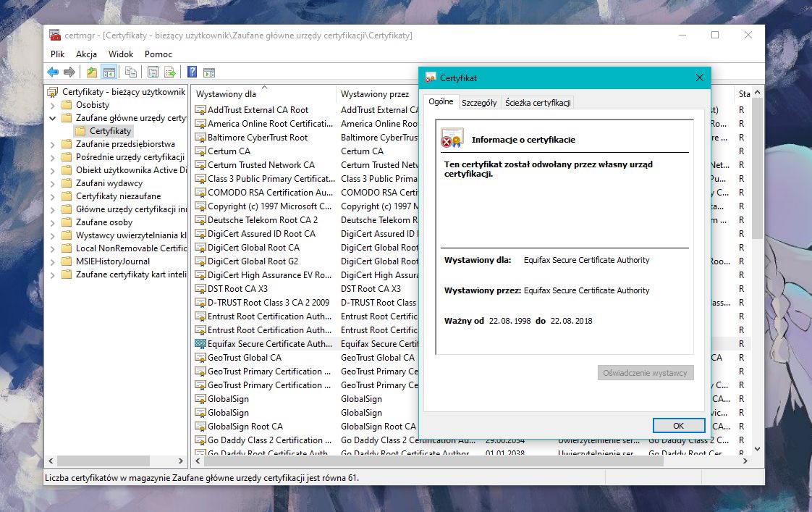
Task: Click the OK button in the certificate dialog
Action: pos(678,426)
